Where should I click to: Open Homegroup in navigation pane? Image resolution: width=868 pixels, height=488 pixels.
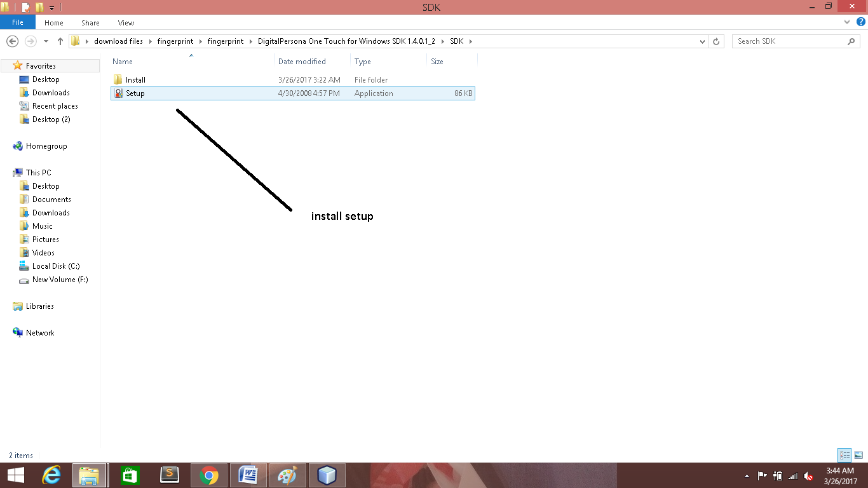(x=46, y=146)
